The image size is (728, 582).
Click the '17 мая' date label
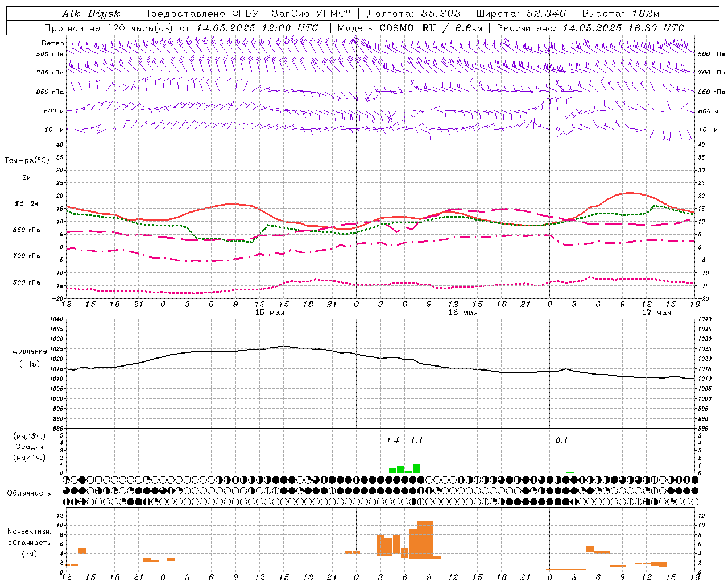tap(656, 313)
